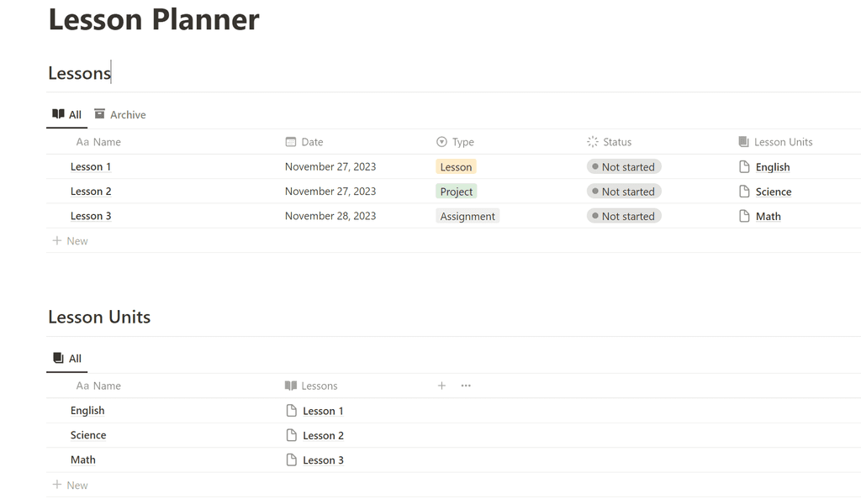Image resolution: width=861 pixels, height=504 pixels.
Task: Click the Type property icon in the column header
Action: pos(441,141)
